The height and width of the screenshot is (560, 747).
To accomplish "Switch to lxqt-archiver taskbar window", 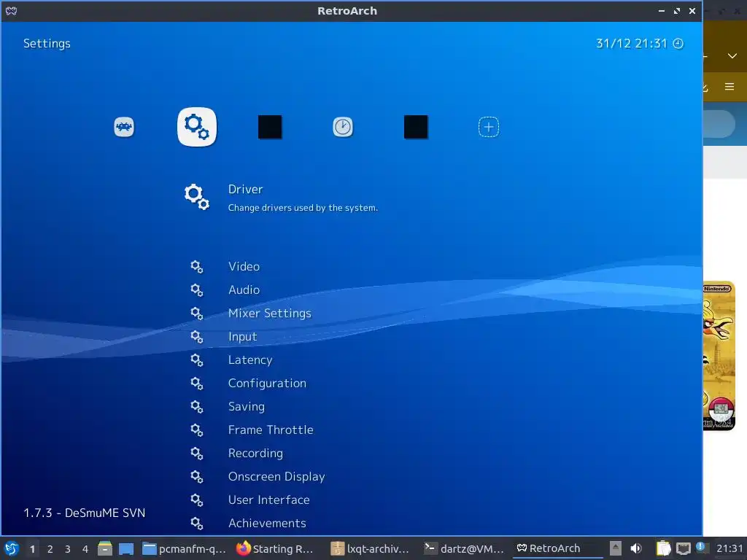I will click(370, 549).
